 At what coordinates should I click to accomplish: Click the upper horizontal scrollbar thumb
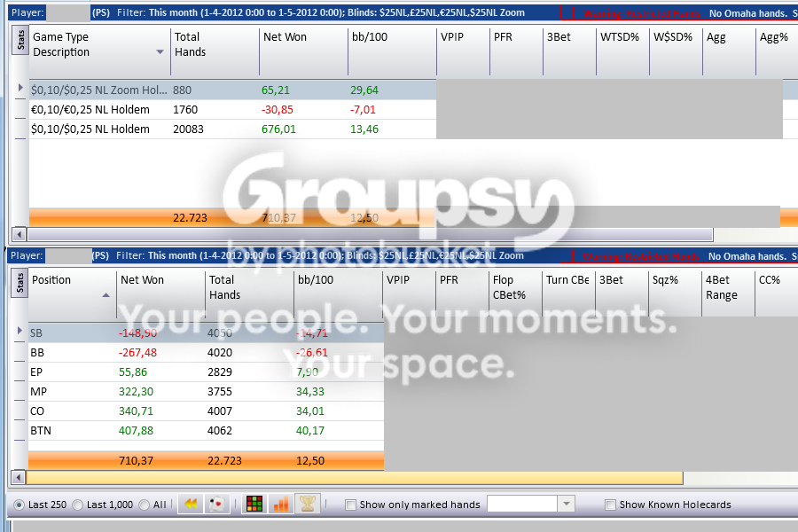(370, 235)
